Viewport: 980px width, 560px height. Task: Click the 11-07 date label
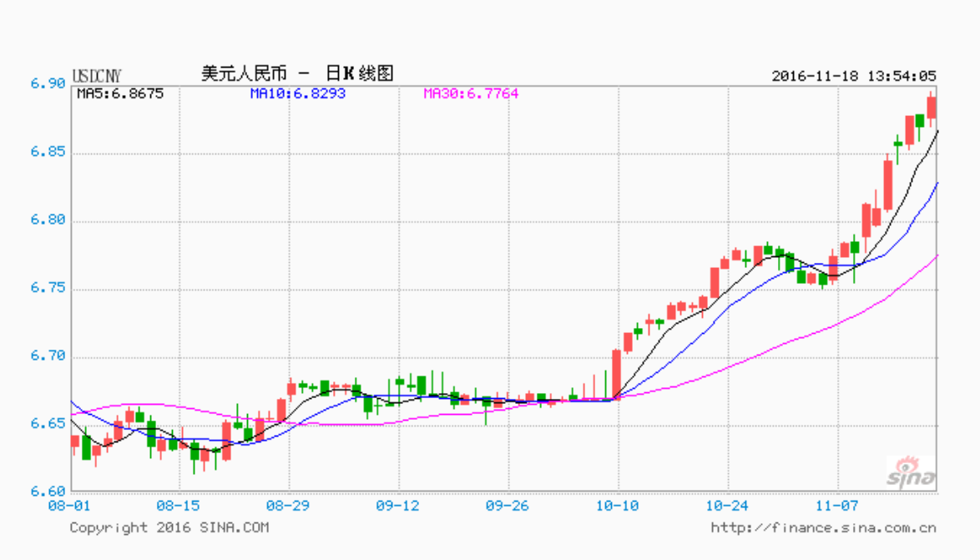click(837, 506)
